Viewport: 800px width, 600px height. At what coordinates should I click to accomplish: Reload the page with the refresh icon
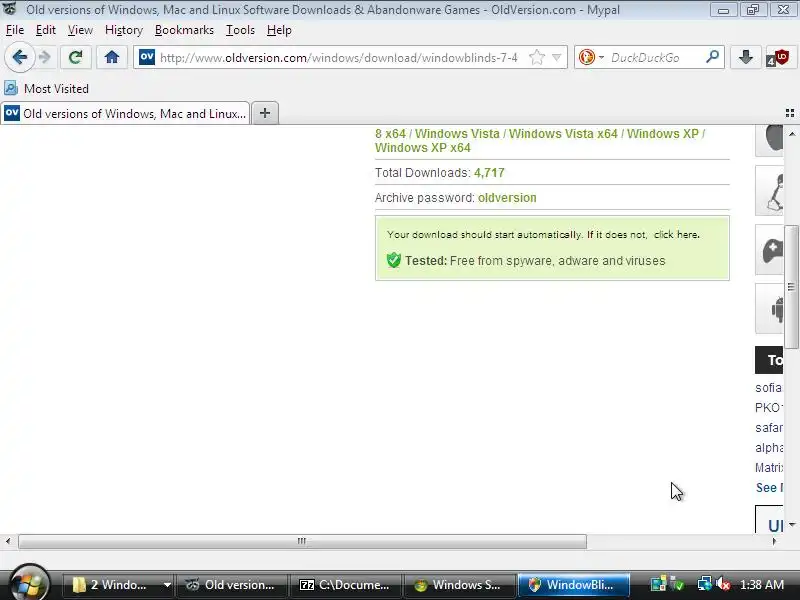(76, 57)
